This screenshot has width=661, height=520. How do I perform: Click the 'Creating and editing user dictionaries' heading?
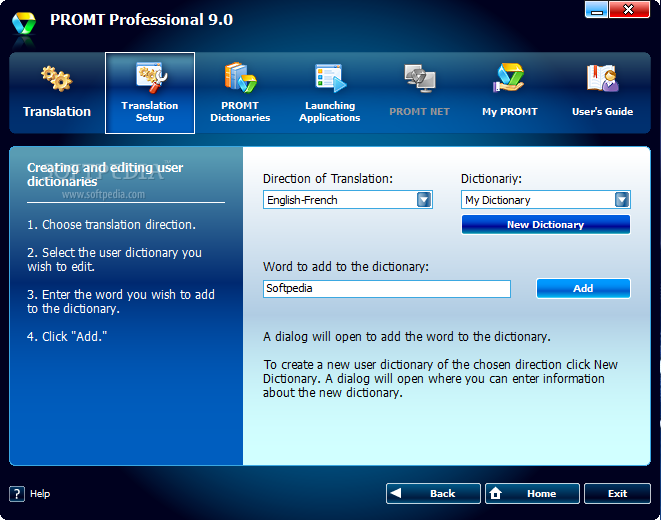pyautogui.click(x=105, y=174)
